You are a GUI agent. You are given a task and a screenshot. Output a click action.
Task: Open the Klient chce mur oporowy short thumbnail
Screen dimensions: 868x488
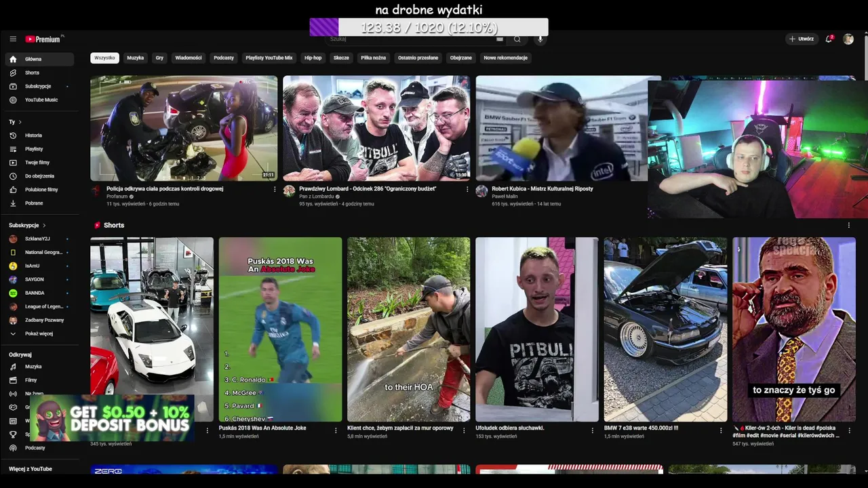(408, 329)
